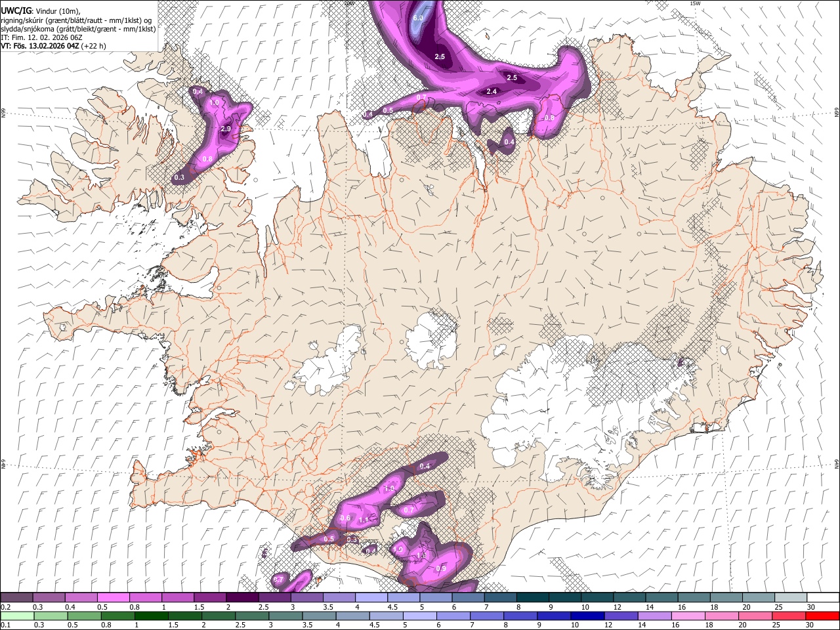Click the violet swatch starting at 12 in lower legend
The height and width of the screenshot is (630, 840).
[x=621, y=616]
